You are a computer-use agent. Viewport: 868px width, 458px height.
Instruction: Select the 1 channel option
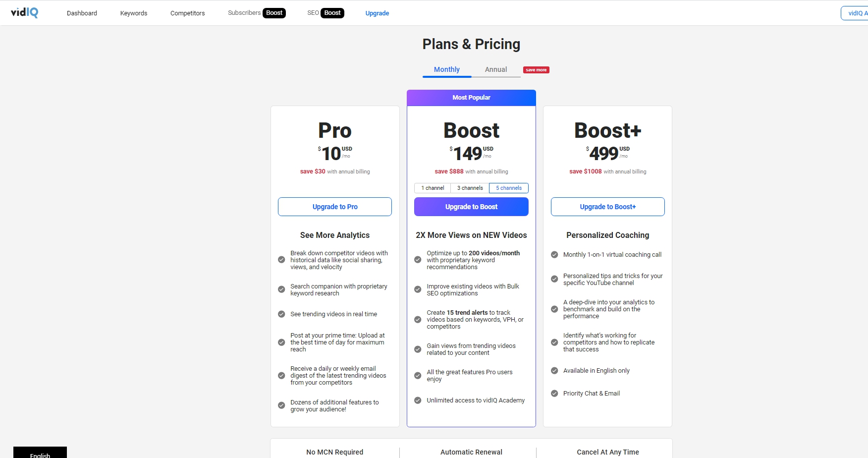click(433, 188)
